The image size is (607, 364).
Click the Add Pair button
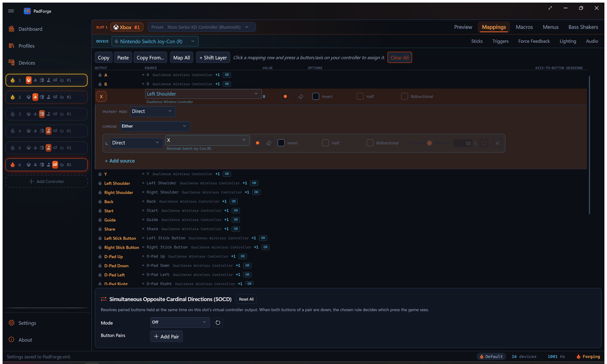coord(166,337)
